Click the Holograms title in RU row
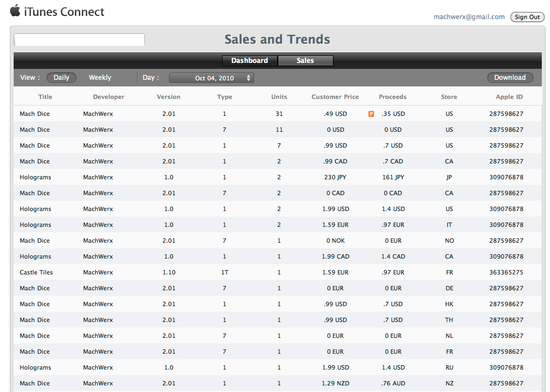The height and width of the screenshot is (392, 550). click(36, 367)
